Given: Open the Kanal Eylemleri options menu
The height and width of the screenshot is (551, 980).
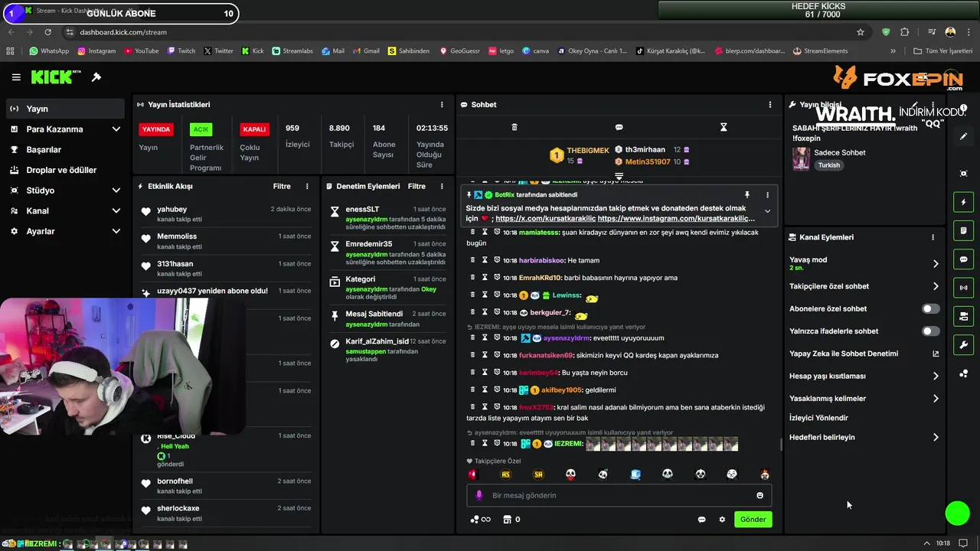Looking at the screenshot, I should (x=933, y=237).
